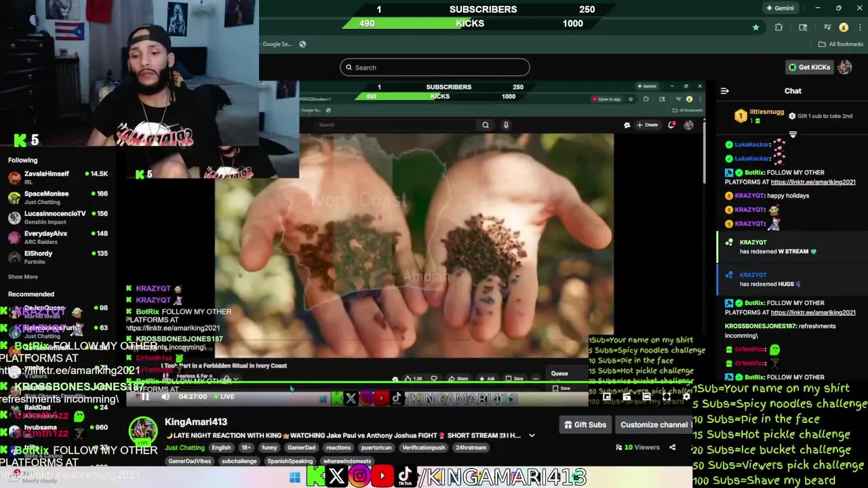The image size is (868, 488).
Task: Click the YouTube Save button under the video
Action: click(x=514, y=378)
